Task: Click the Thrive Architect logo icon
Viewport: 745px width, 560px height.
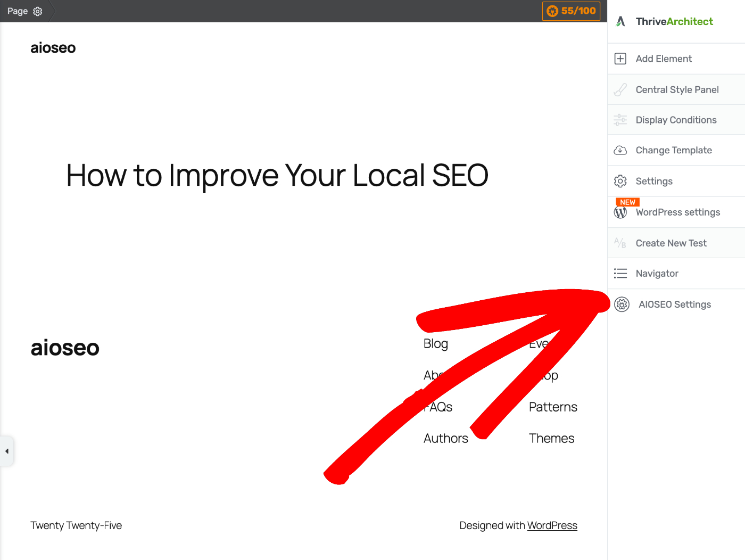Action: [620, 21]
